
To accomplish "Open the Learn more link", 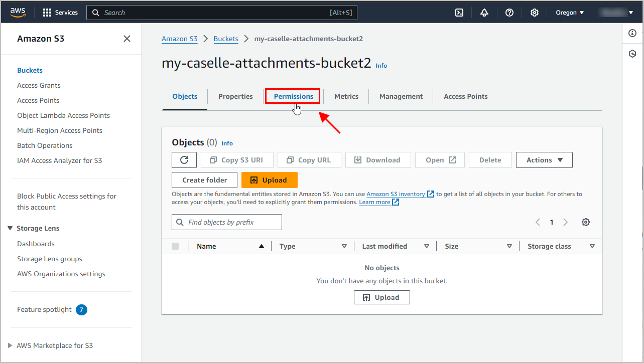I will click(379, 202).
